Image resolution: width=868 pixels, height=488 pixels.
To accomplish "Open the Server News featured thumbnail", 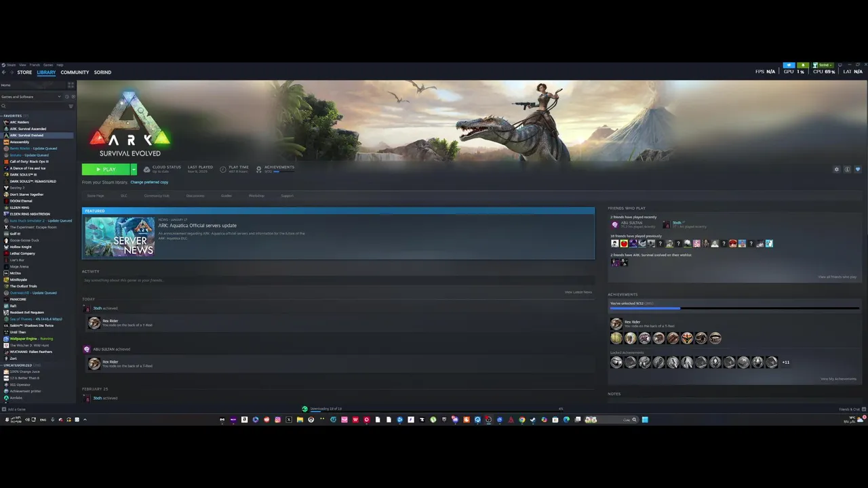I will 119,237.
